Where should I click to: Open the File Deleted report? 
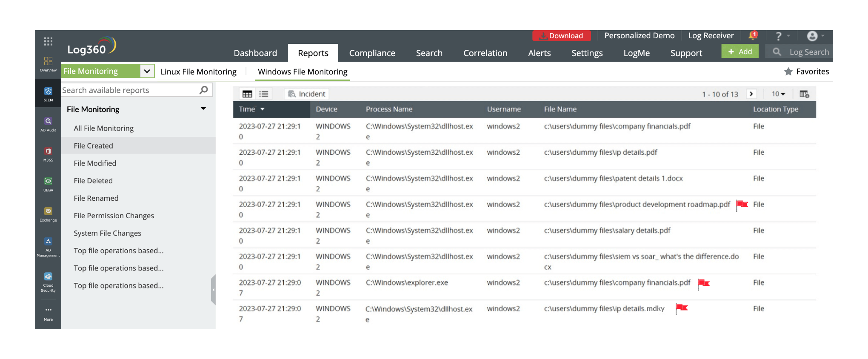(x=93, y=181)
